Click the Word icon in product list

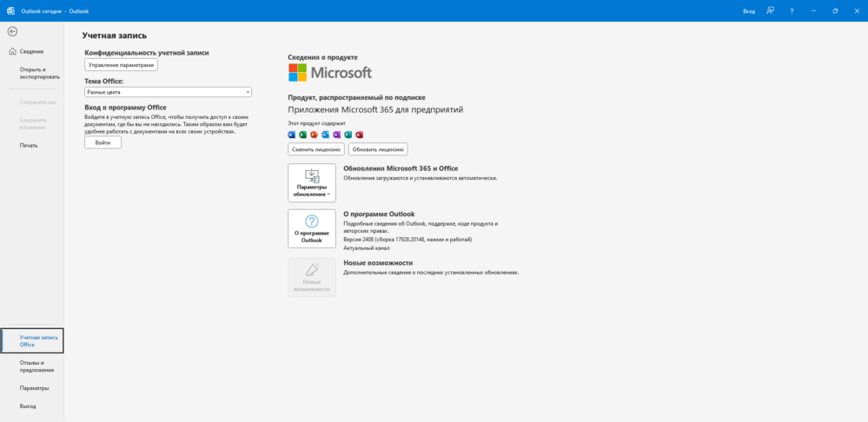pos(292,135)
